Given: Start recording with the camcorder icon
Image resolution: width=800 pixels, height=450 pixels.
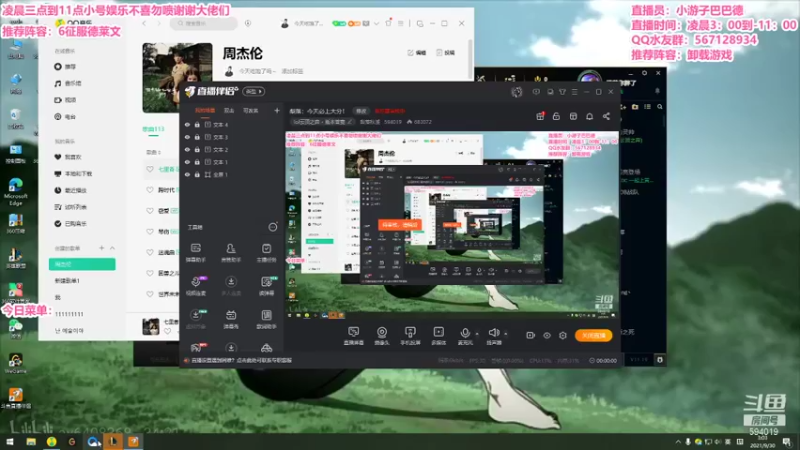Looking at the screenshot, I should click(x=531, y=335).
